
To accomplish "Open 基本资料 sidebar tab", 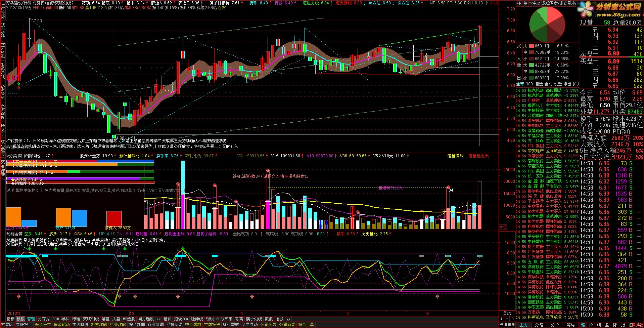I will click(x=3, y=51).
